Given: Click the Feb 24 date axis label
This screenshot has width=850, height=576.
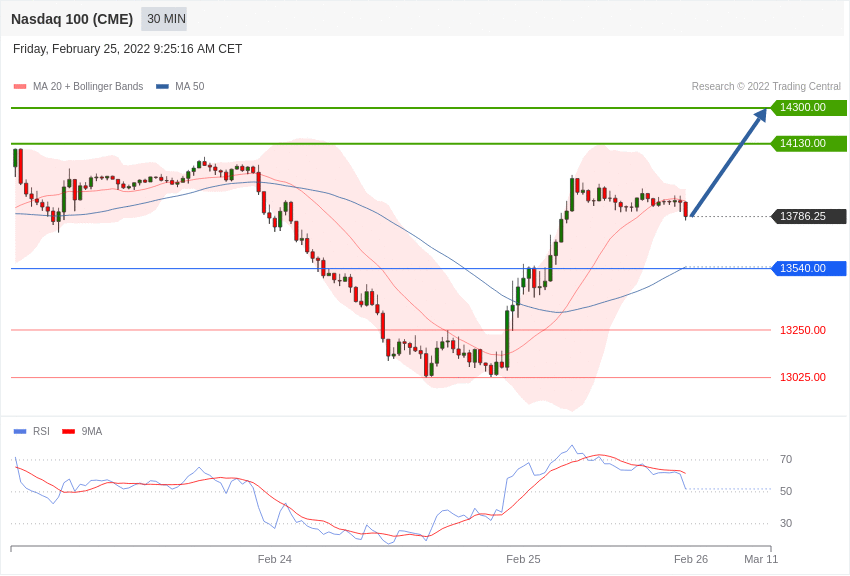Looking at the screenshot, I should tap(275, 559).
